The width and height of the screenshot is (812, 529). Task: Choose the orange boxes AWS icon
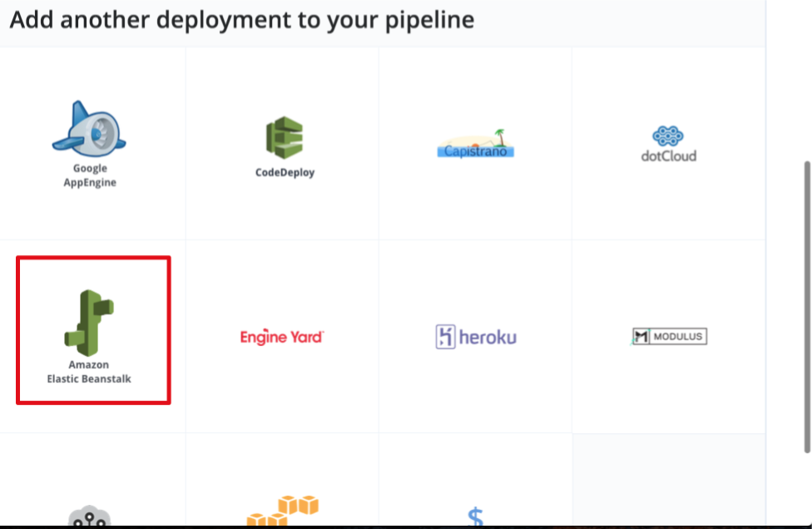[283, 511]
